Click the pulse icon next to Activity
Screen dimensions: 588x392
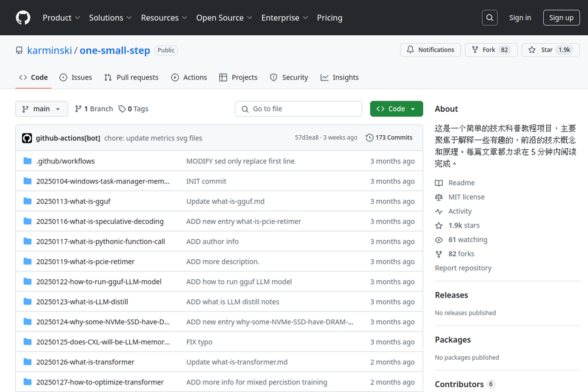pyautogui.click(x=439, y=212)
